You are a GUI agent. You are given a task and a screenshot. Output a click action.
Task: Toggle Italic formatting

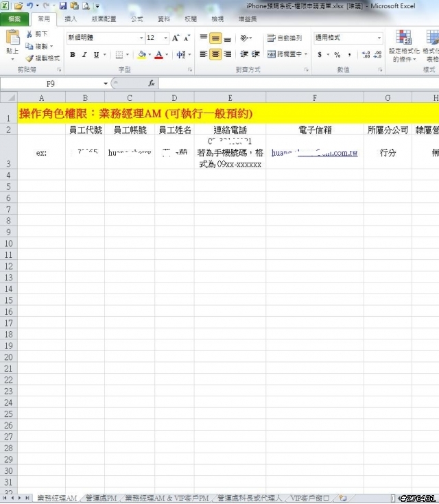click(x=84, y=55)
